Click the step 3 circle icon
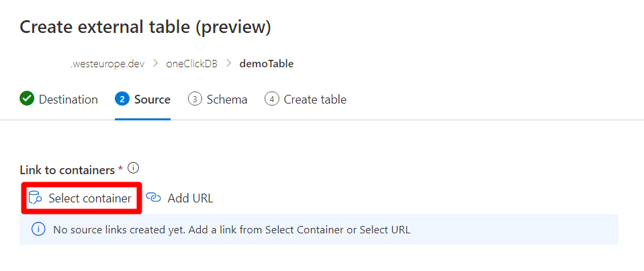The image size is (644, 271). [x=195, y=100]
